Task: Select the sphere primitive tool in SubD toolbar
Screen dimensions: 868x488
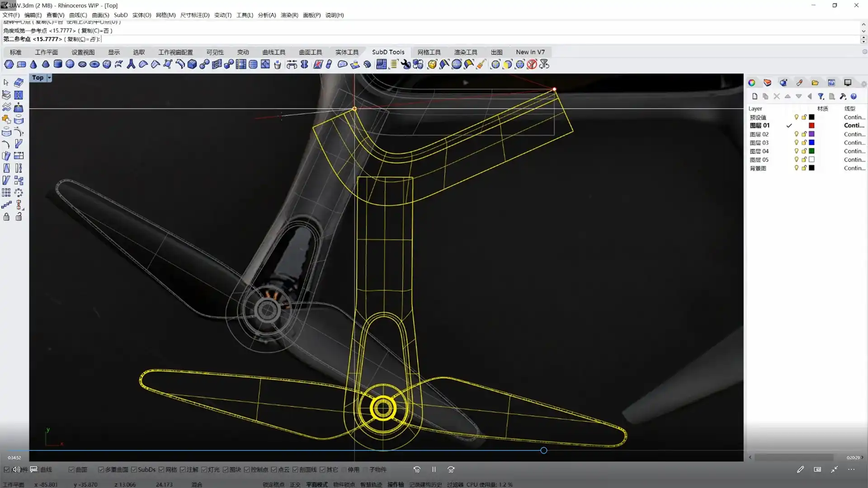Action: coord(70,64)
